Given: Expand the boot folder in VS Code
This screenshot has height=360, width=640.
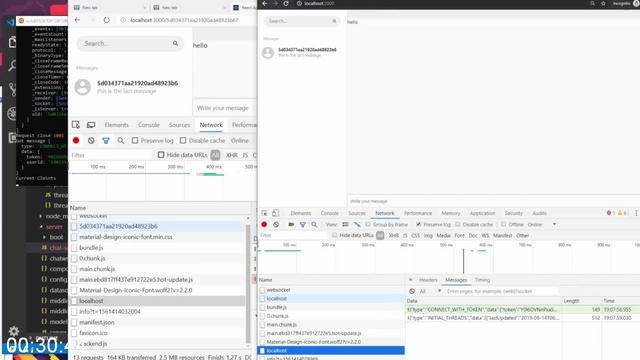Looking at the screenshot, I should [44, 237].
